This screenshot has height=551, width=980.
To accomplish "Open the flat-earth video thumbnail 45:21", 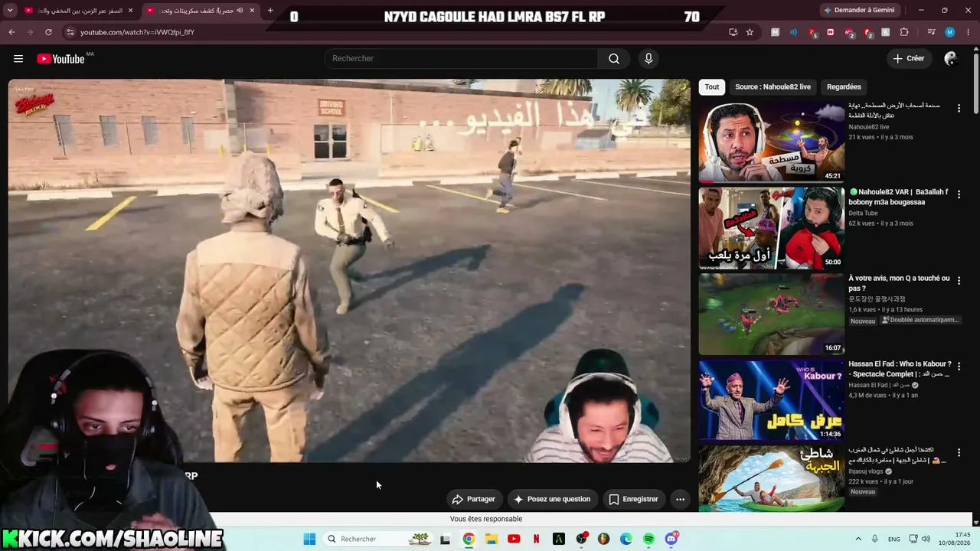I will [x=772, y=142].
